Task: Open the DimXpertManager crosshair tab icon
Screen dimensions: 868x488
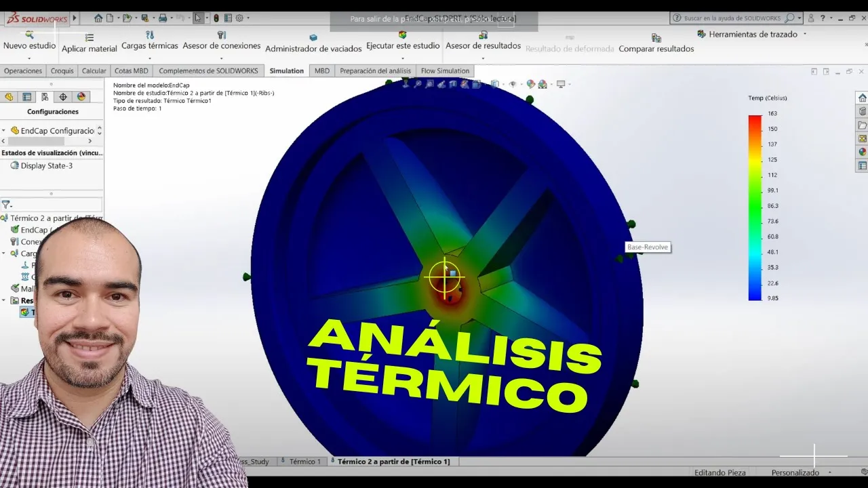Action: 63,97
